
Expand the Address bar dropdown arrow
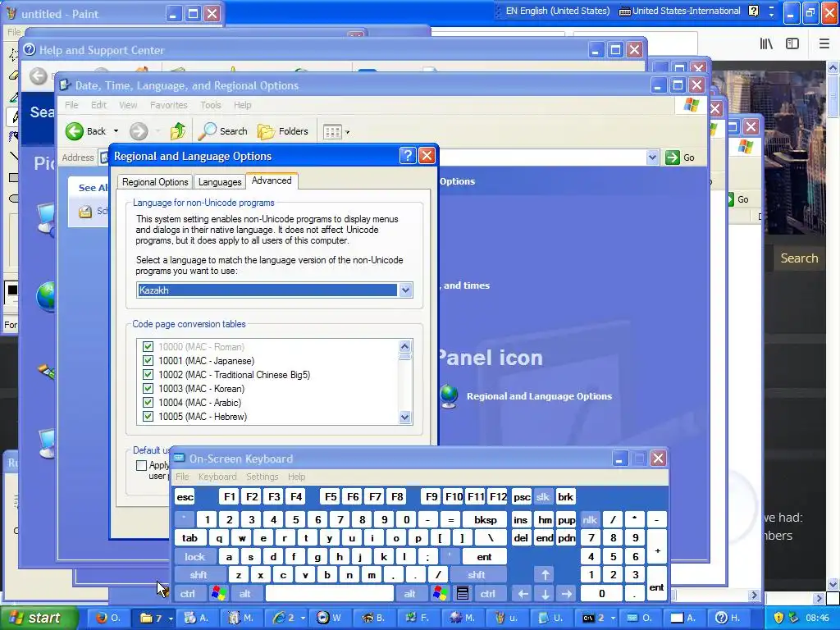point(652,157)
